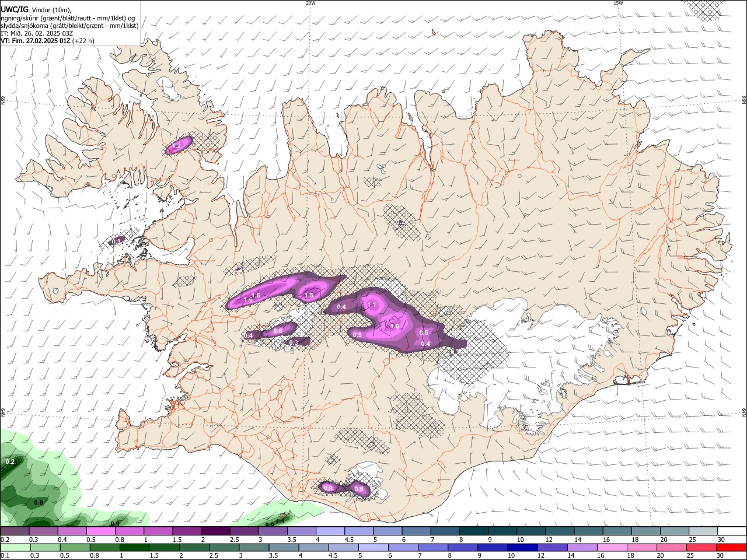Image resolution: width=747 pixels, height=560 pixels.
Task: Click the navy blue lower-legend swatch from 10 to 12
Action: [x=523, y=548]
